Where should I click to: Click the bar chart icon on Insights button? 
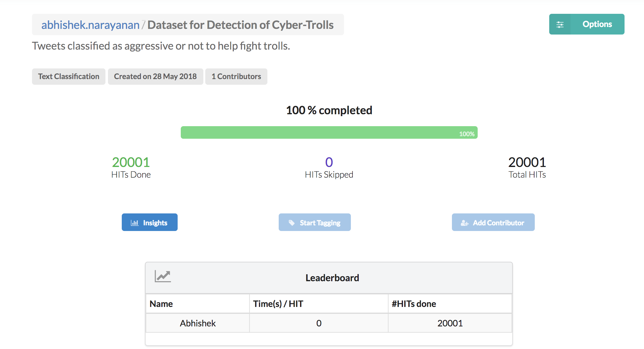(135, 222)
